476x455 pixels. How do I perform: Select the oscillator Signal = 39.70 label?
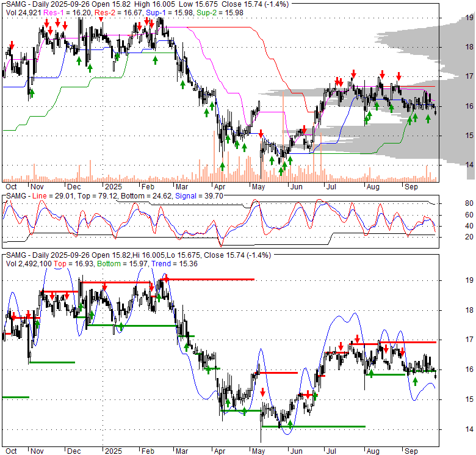coord(199,196)
